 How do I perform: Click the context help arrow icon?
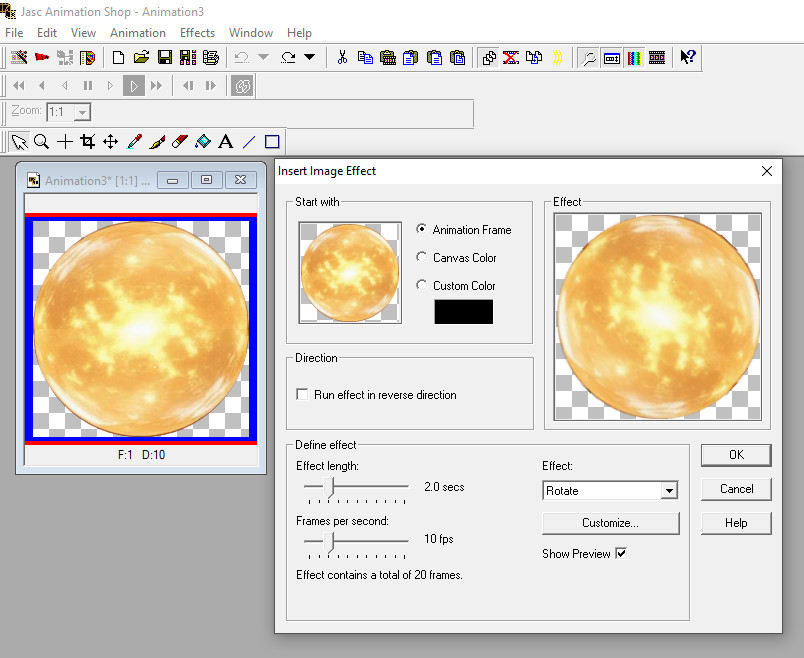688,58
